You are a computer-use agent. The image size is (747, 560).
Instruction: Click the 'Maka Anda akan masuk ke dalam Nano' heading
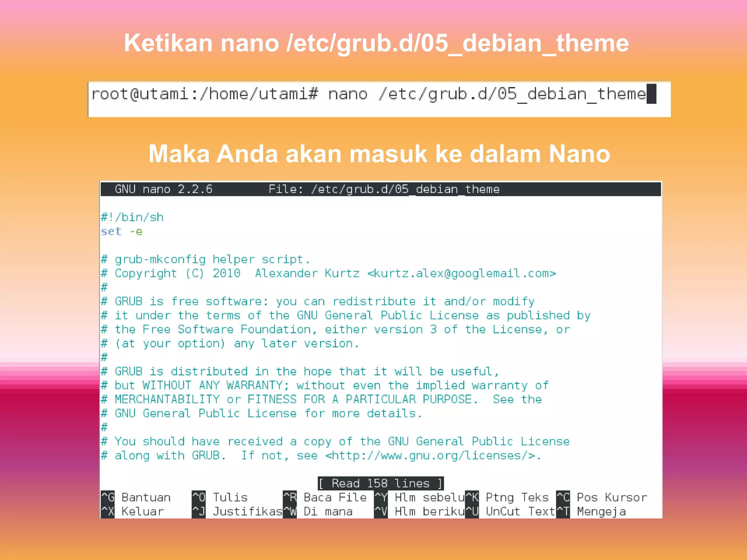(x=379, y=154)
